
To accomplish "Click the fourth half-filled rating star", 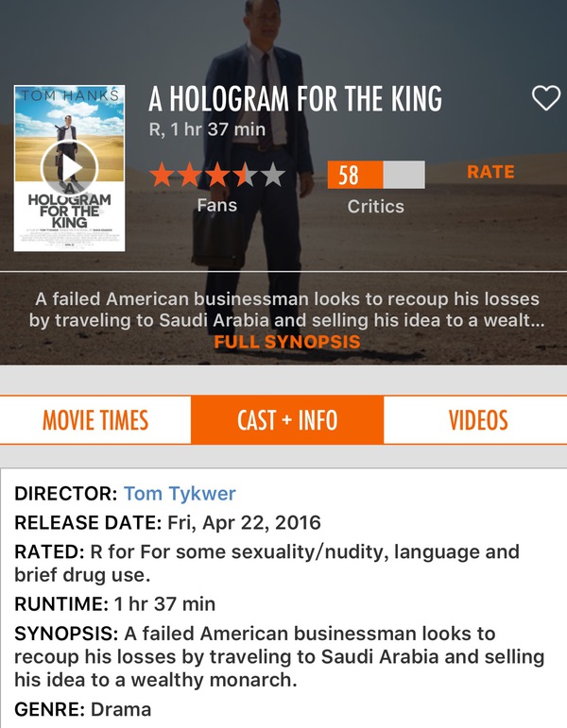I will [x=245, y=175].
